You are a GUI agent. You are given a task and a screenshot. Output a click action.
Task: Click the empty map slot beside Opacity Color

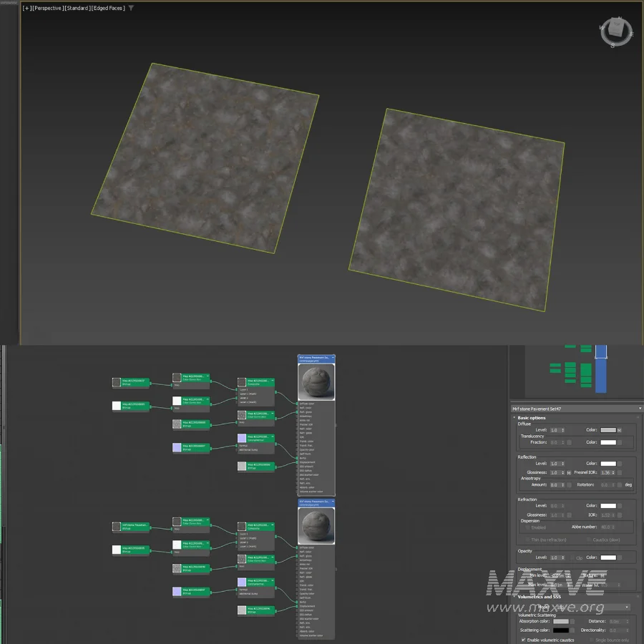click(x=620, y=557)
